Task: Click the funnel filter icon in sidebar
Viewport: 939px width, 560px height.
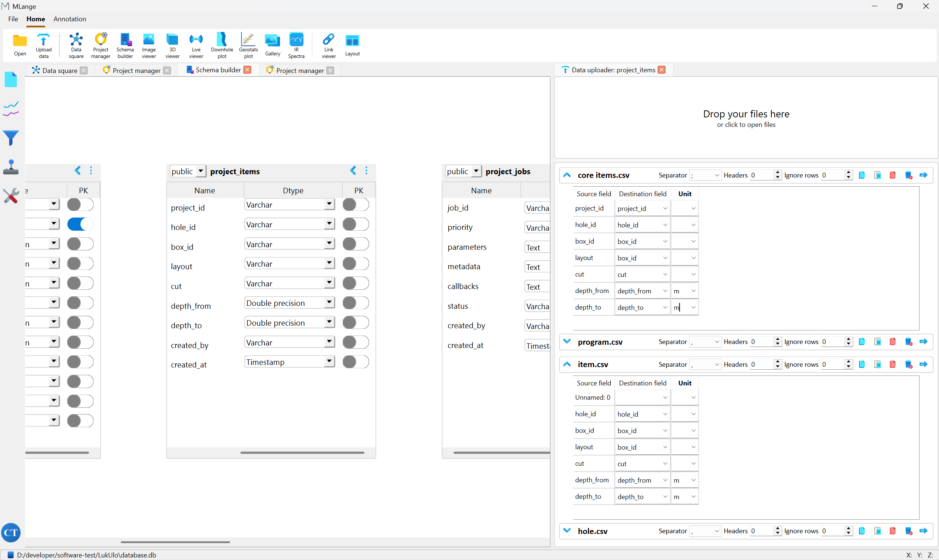Action: [11, 138]
